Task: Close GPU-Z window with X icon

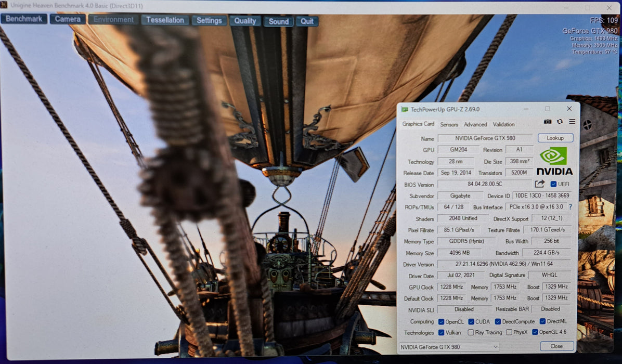Action: coord(569,109)
